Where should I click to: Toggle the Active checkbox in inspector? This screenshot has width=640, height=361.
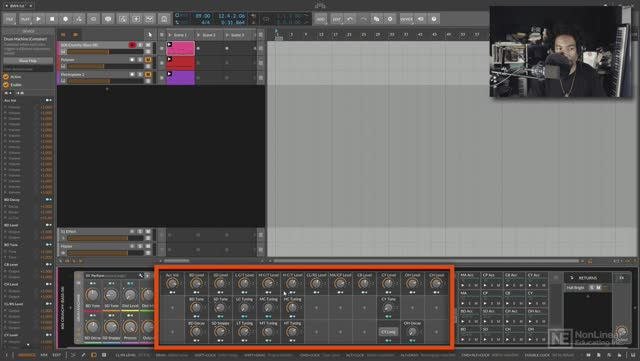pos(6,77)
